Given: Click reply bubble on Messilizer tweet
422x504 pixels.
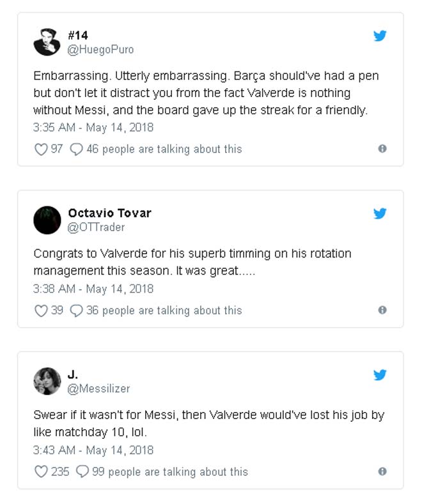Looking at the screenshot, I should click(82, 472).
